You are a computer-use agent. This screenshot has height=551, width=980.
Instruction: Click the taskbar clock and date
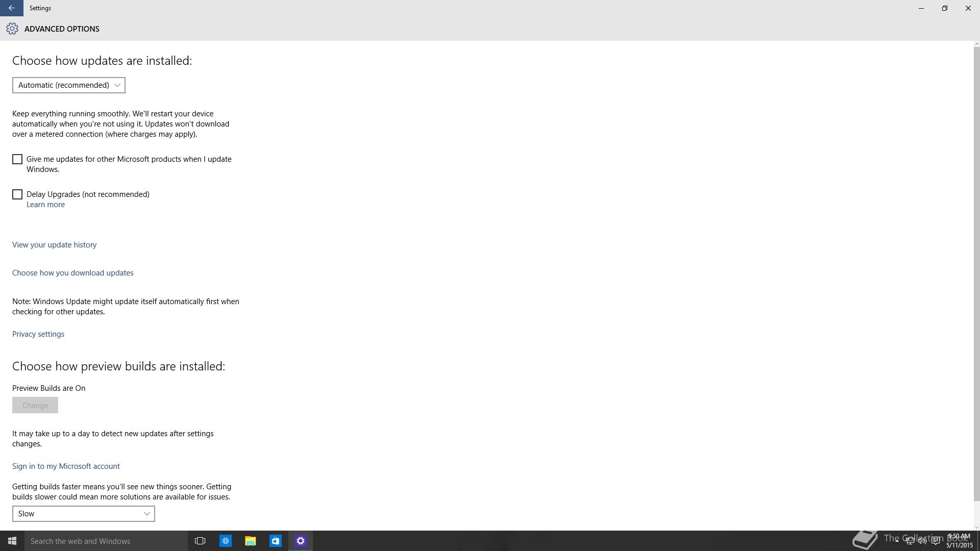tap(960, 541)
